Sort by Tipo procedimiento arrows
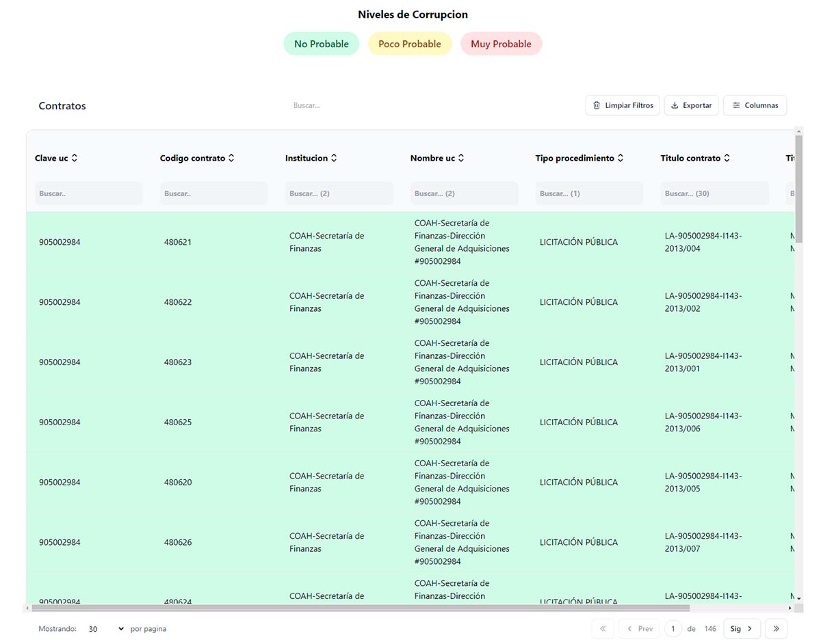The width and height of the screenshot is (821, 644). point(621,158)
